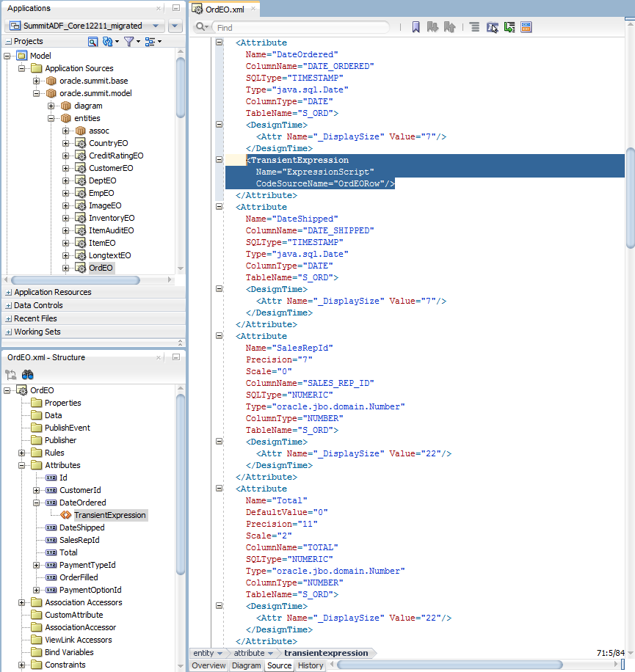The width and height of the screenshot is (635, 672).
Task: Click in the Find input field
Action: (x=301, y=27)
